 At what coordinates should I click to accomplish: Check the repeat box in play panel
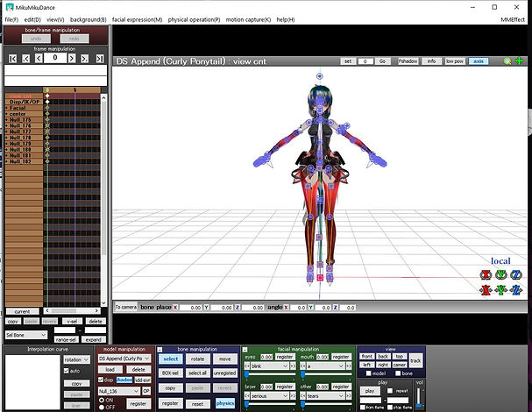coord(390,391)
